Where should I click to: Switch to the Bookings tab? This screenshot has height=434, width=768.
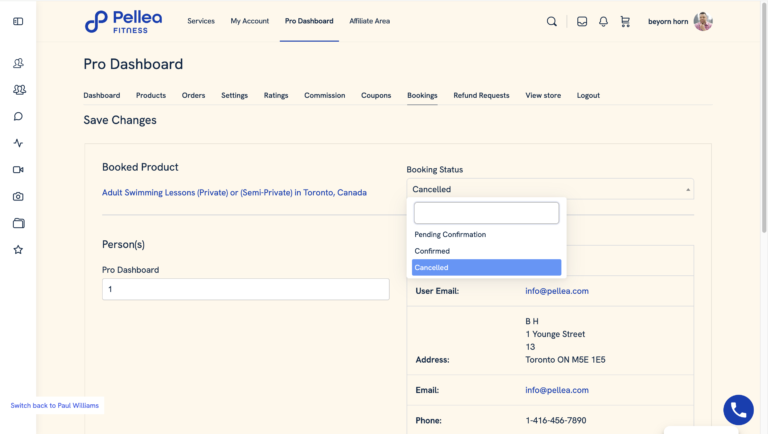(422, 96)
